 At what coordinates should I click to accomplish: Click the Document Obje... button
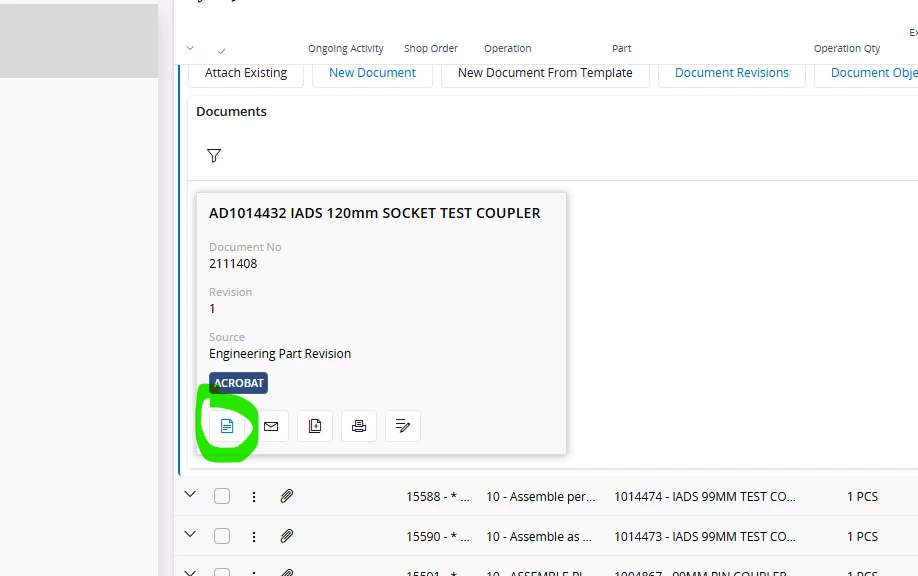point(866,73)
